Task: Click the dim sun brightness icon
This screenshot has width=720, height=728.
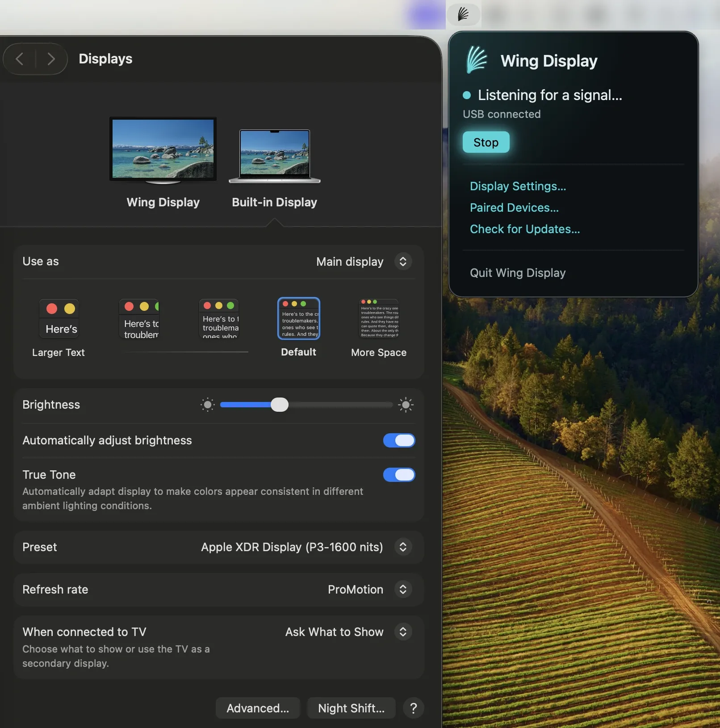Action: tap(208, 405)
